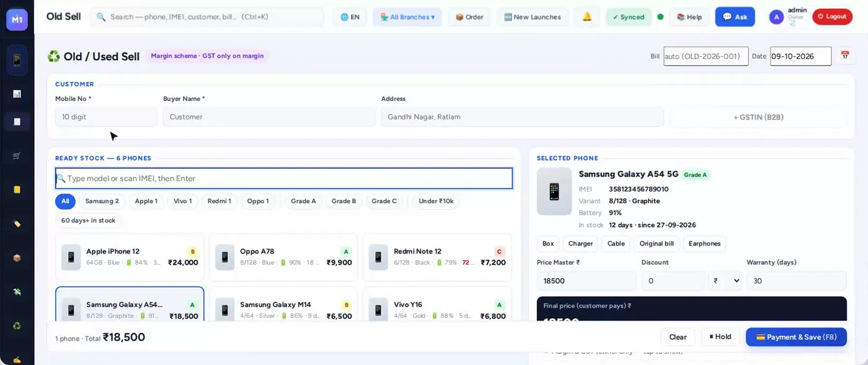Click the Clear button
This screenshot has width=868, height=365.
pos(678,337)
